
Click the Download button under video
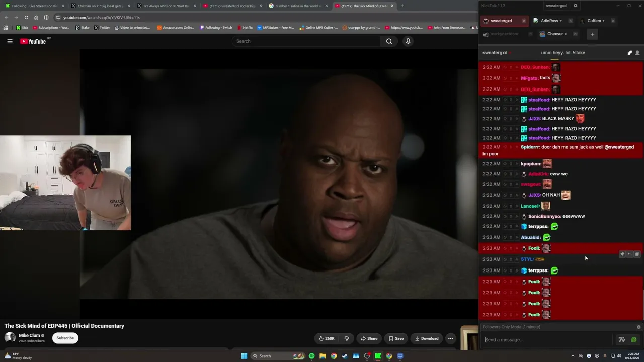tap(427, 338)
